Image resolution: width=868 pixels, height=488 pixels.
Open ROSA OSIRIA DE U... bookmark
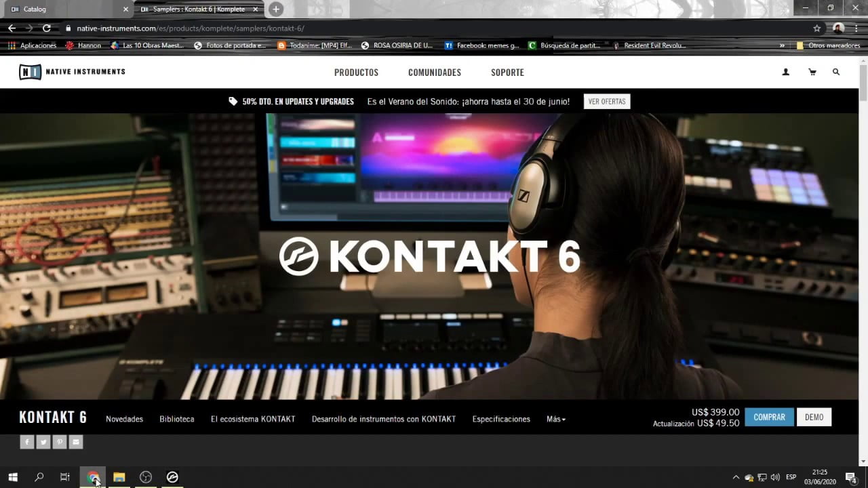[x=397, y=45]
